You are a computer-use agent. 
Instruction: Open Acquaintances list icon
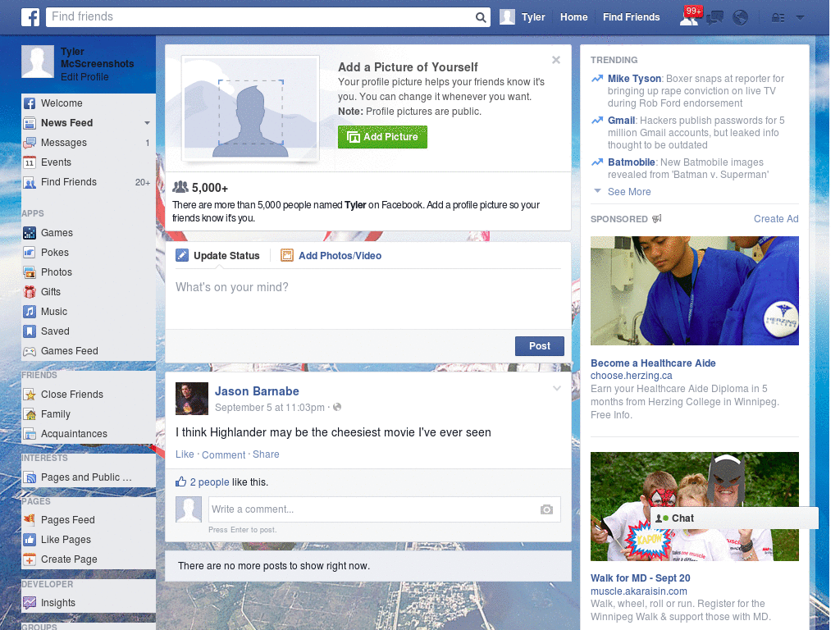pyautogui.click(x=30, y=434)
